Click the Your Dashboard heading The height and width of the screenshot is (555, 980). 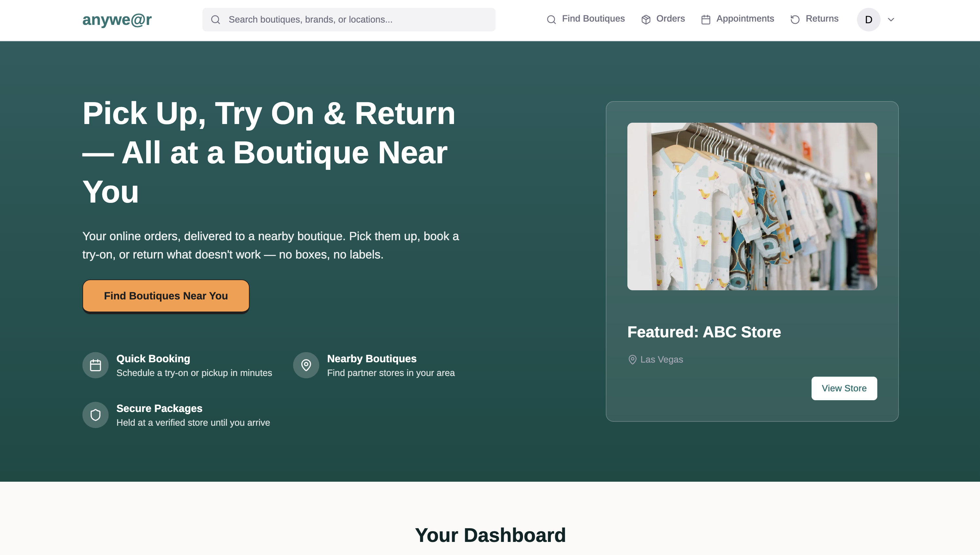[490, 535]
